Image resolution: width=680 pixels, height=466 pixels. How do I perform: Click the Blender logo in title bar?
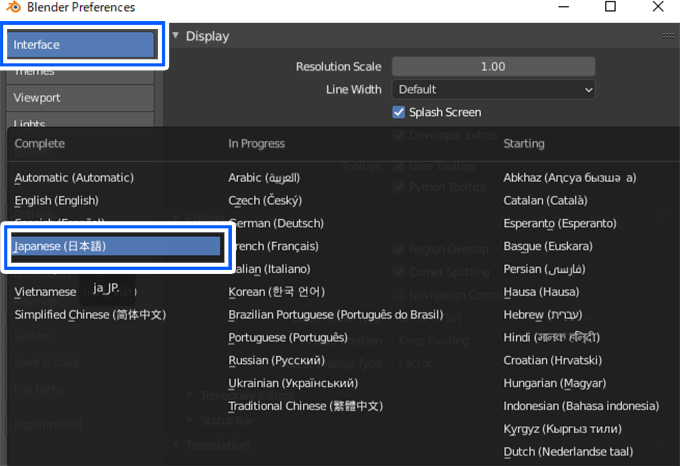(x=13, y=7)
